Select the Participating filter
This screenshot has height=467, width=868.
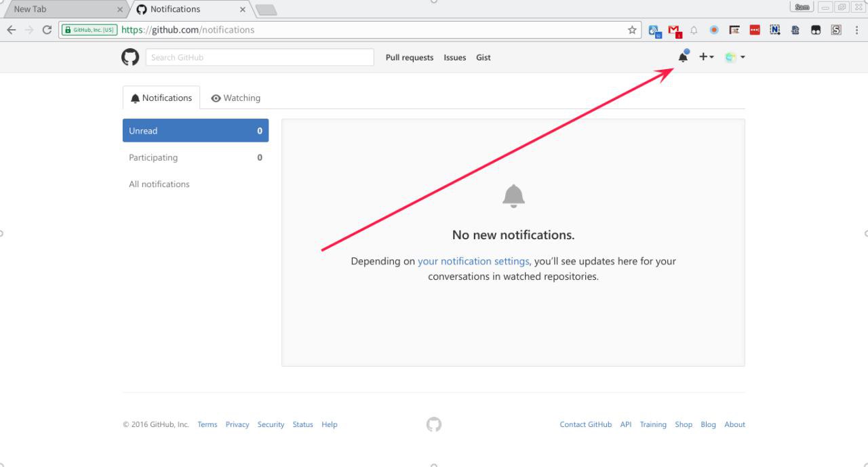195,157
